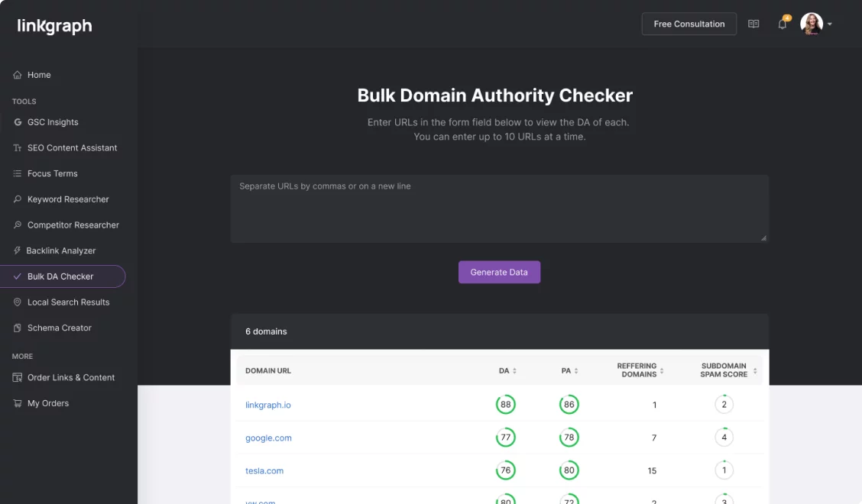The image size is (862, 504).
Task: Click google.com spam score 4 circle
Action: click(x=724, y=438)
